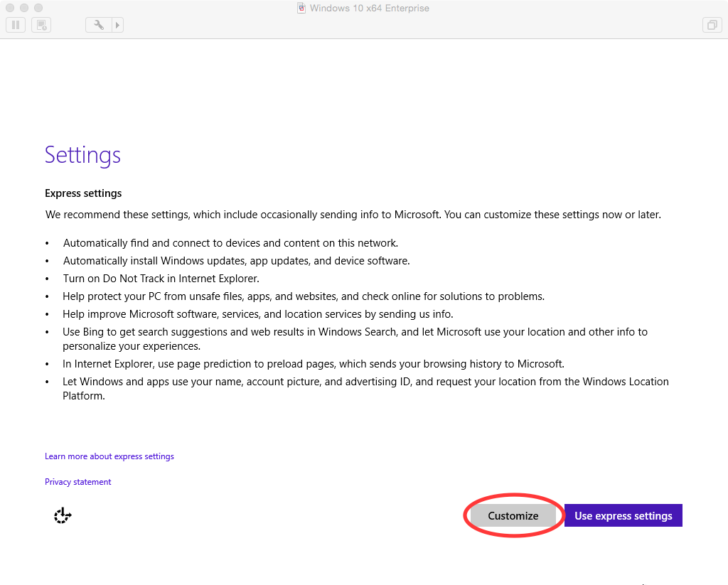The image size is (728, 585).
Task: Click the Settings heading
Action: click(x=82, y=155)
